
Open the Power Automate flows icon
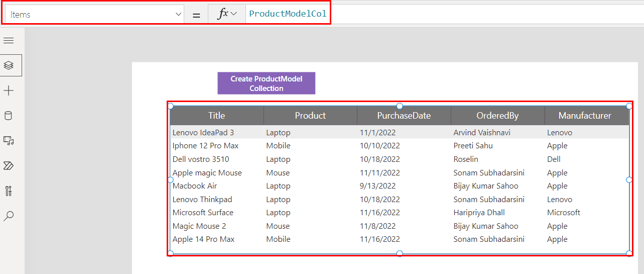tap(9, 166)
